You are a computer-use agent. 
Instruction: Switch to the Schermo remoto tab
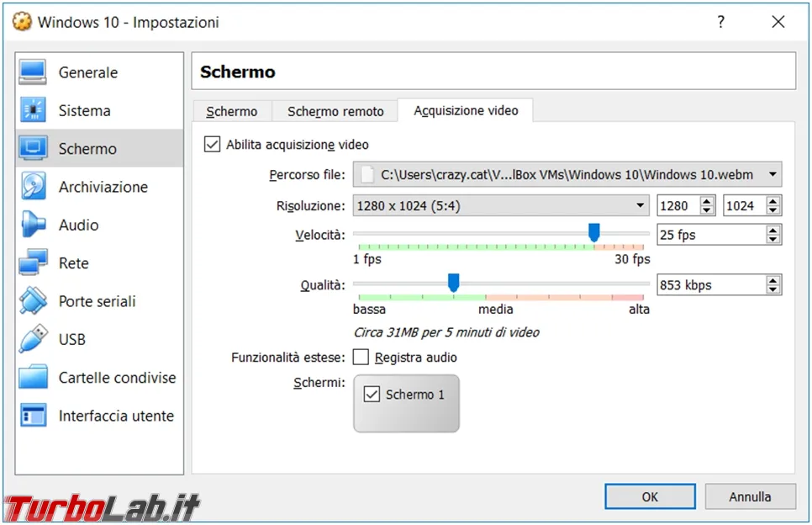[x=335, y=111]
